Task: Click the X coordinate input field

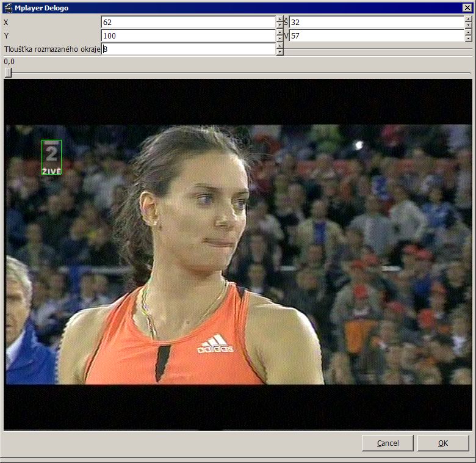Action: [x=188, y=22]
